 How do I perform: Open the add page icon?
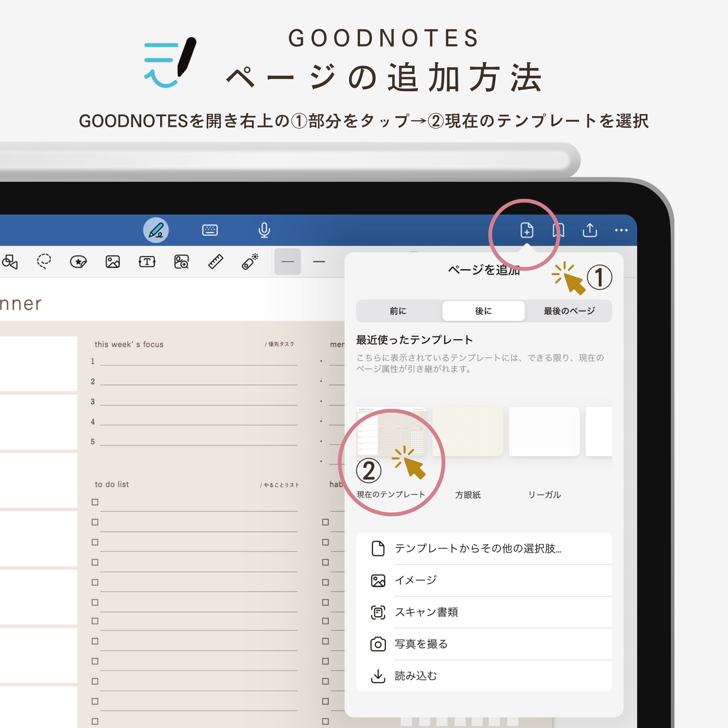526,230
